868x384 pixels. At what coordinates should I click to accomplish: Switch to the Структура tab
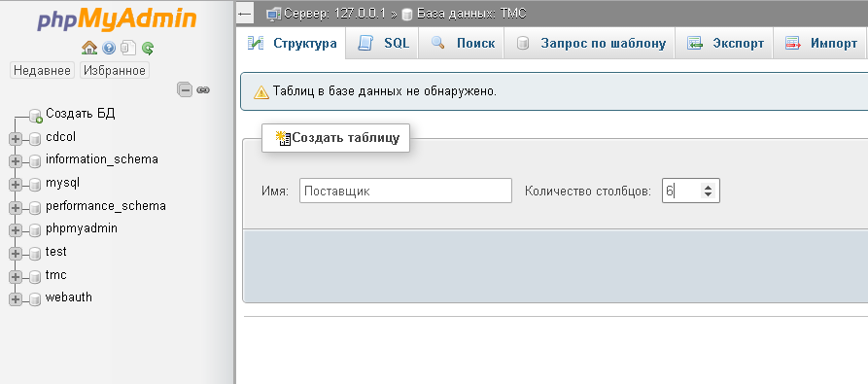click(x=293, y=43)
